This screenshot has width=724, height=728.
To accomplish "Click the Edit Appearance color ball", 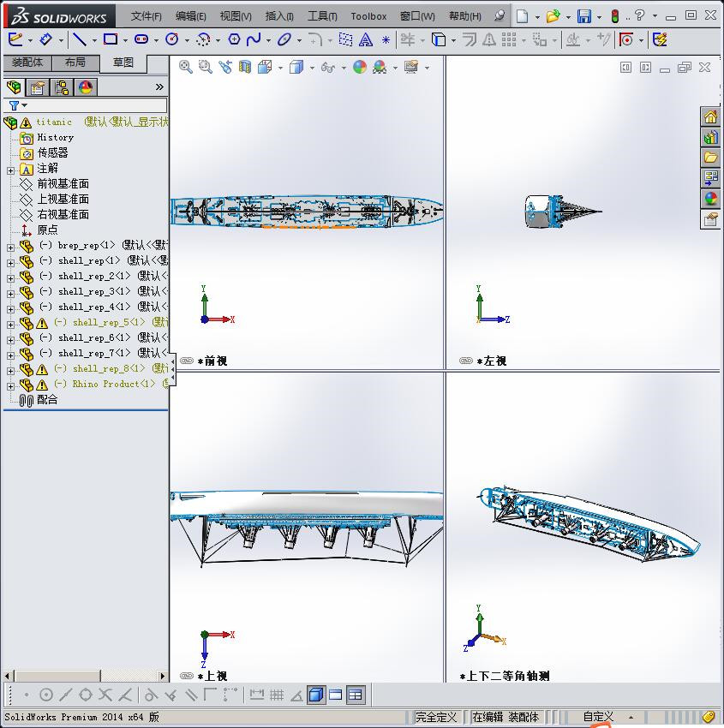I will click(360, 68).
